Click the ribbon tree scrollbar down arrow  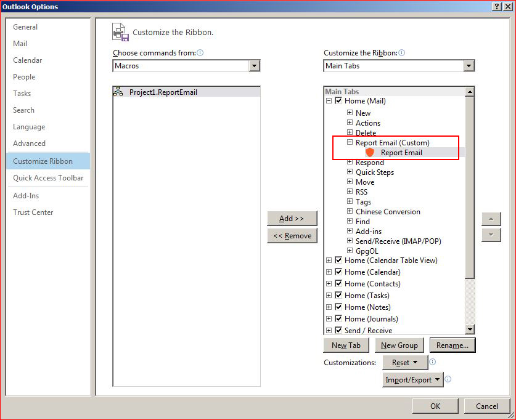point(470,329)
